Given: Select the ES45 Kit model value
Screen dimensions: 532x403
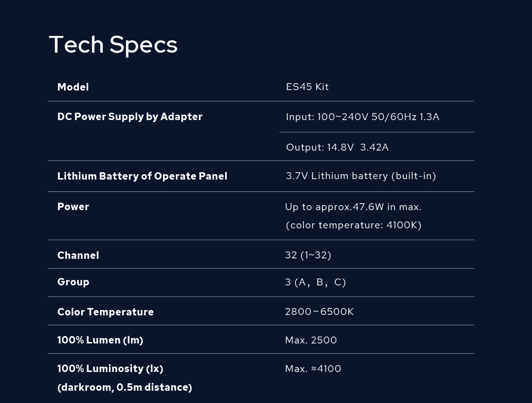Looking at the screenshot, I should coord(307,87).
